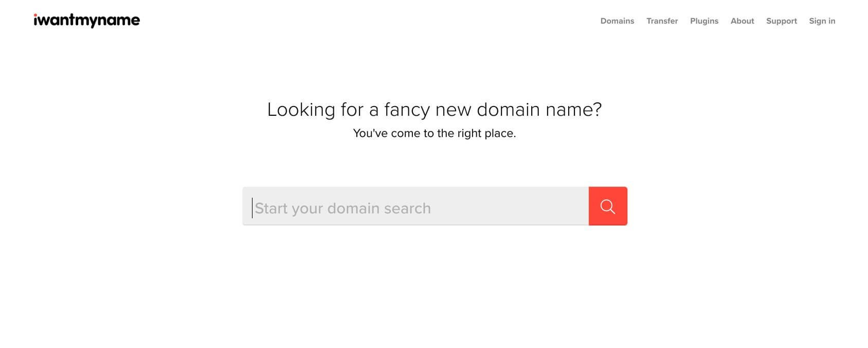Open sign in from the navigation bar
Screen dimensions: 868x348
822,21
